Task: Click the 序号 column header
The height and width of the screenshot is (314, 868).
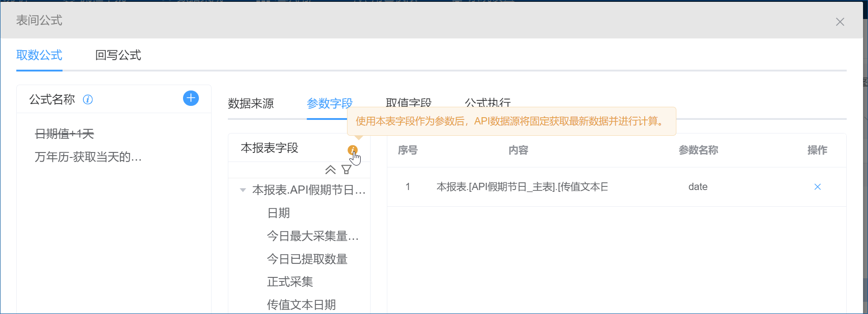Action: [408, 150]
